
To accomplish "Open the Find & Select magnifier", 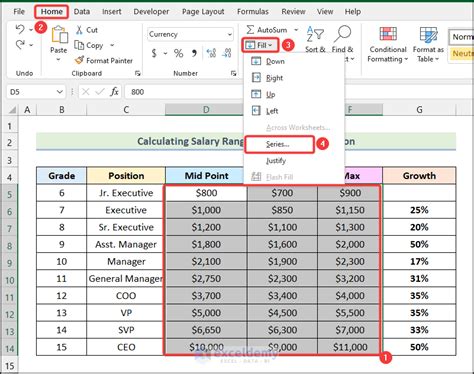I will pos(343,39).
